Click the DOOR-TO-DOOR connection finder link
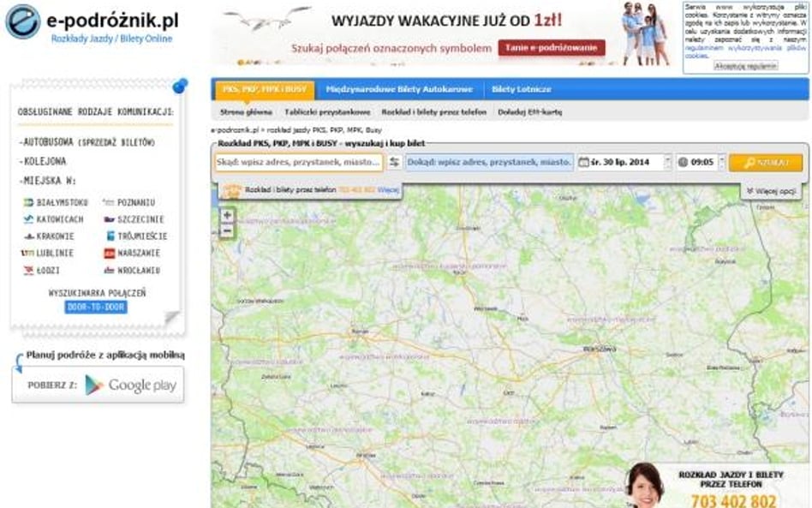The width and height of the screenshot is (812, 508). click(x=95, y=307)
